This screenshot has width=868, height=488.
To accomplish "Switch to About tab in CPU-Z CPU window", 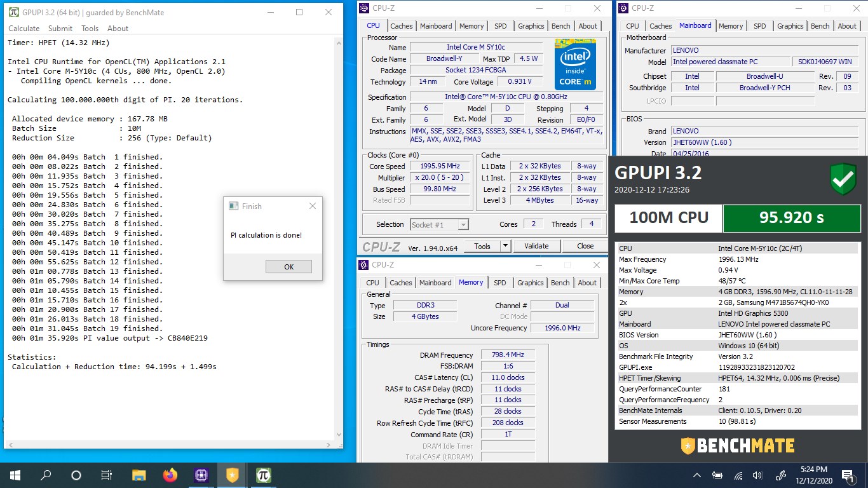I will click(588, 26).
